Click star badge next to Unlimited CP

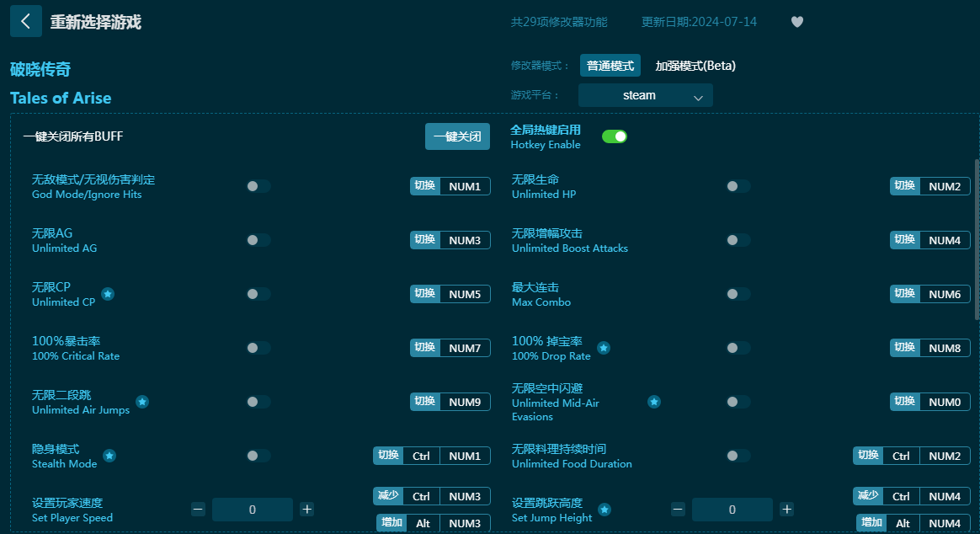[x=108, y=294]
